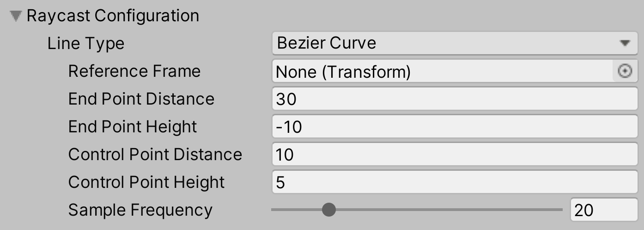Image resolution: width=644 pixels, height=230 pixels.
Task: Click the Sample Frequency slider handle
Action: tap(328, 210)
